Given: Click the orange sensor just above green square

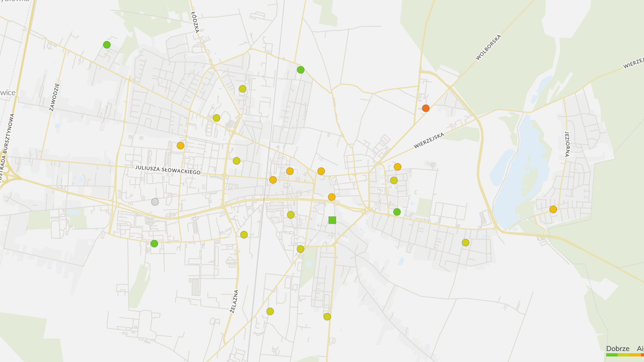Looking at the screenshot, I should coord(332,197).
